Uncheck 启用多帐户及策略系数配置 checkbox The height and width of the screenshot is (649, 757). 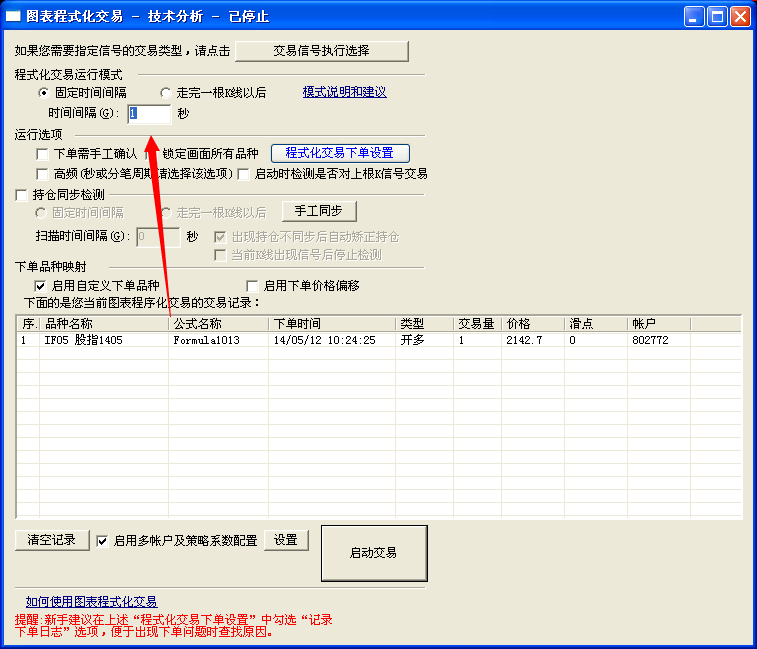pyautogui.click(x=102, y=541)
